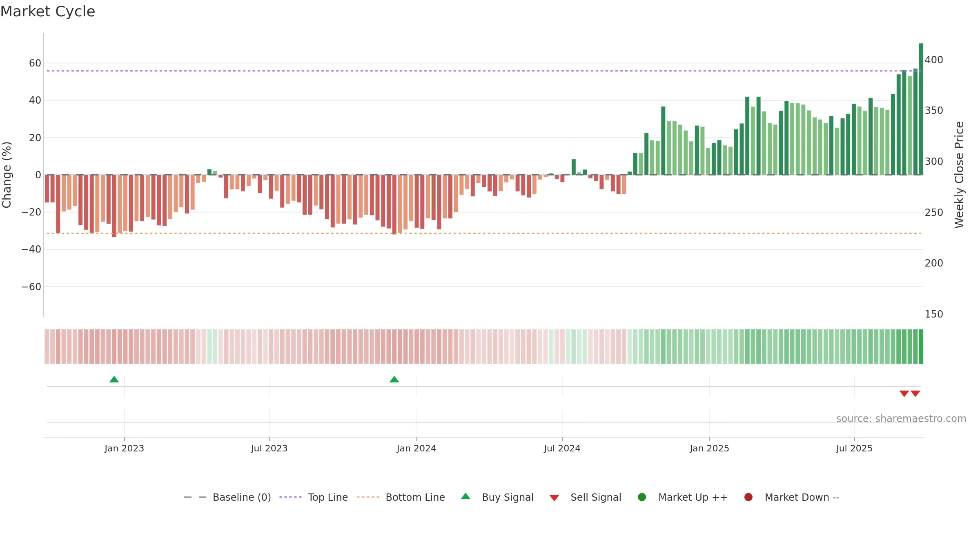Click the purple dotted Top Line legend sample
Screen dimensions: 980x551
(x=290, y=497)
